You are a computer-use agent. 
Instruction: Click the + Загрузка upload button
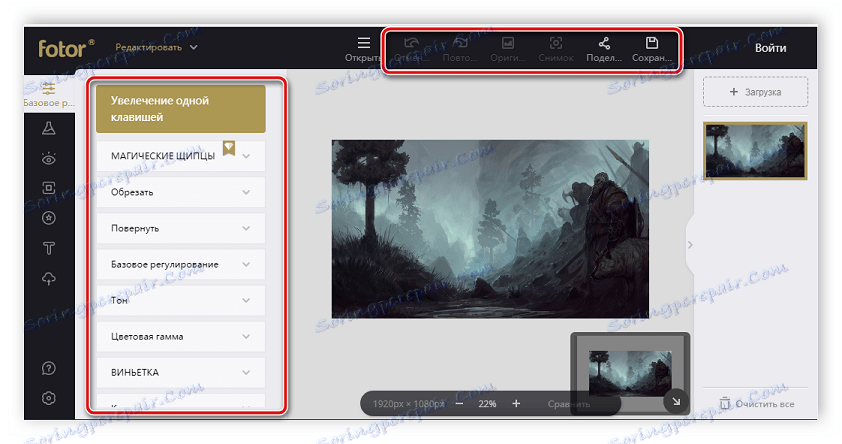[x=756, y=92]
